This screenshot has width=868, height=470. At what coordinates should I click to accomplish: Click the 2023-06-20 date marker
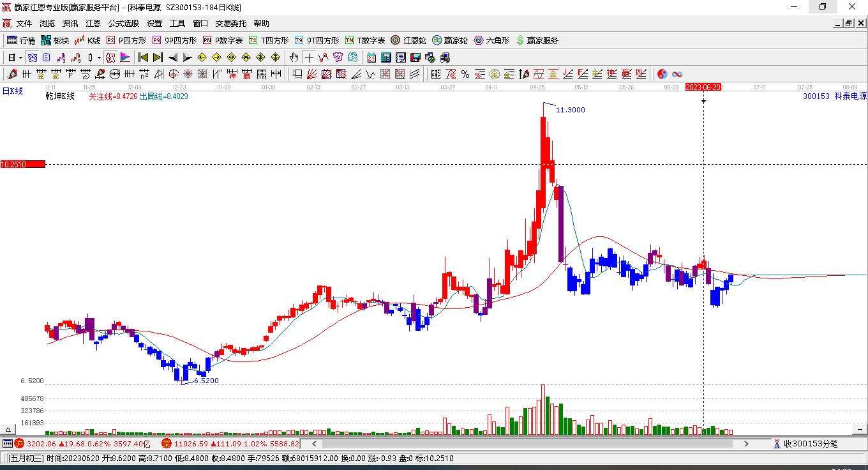coord(703,87)
